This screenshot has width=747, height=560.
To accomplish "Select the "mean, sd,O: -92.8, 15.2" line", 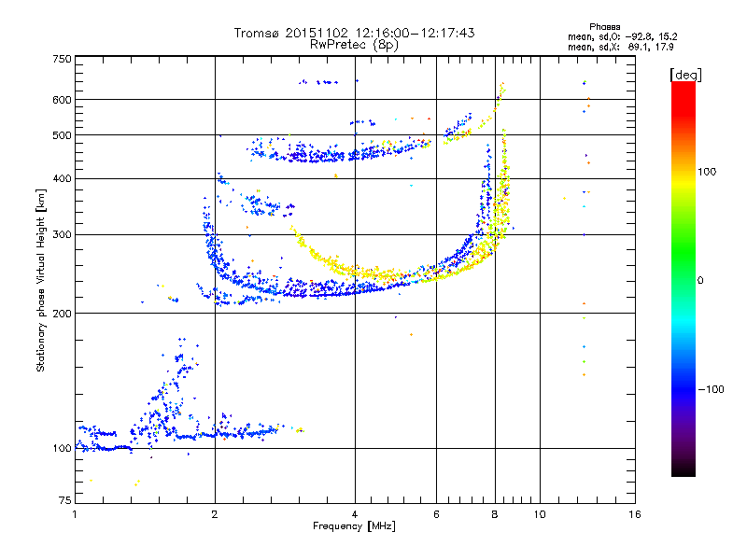I will pos(622,36).
